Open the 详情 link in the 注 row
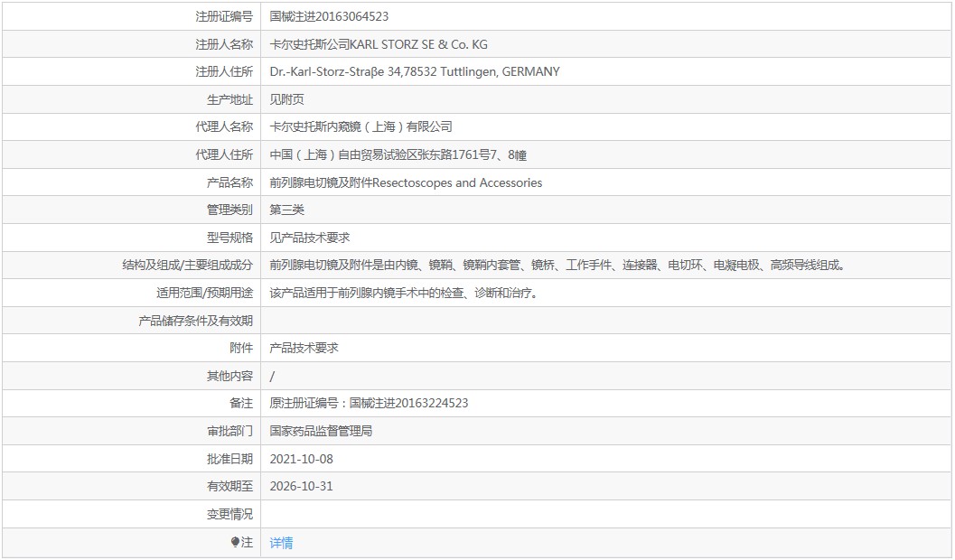The image size is (955, 560). [281, 542]
